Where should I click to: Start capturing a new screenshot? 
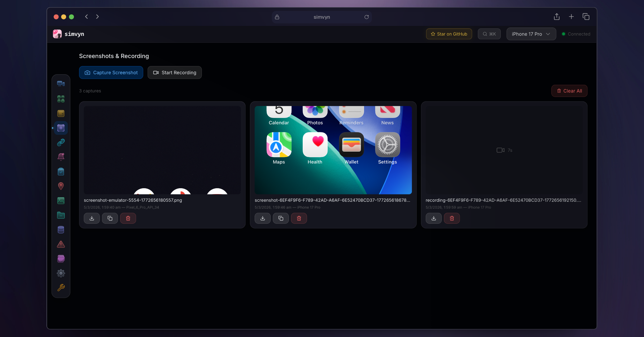(x=111, y=72)
